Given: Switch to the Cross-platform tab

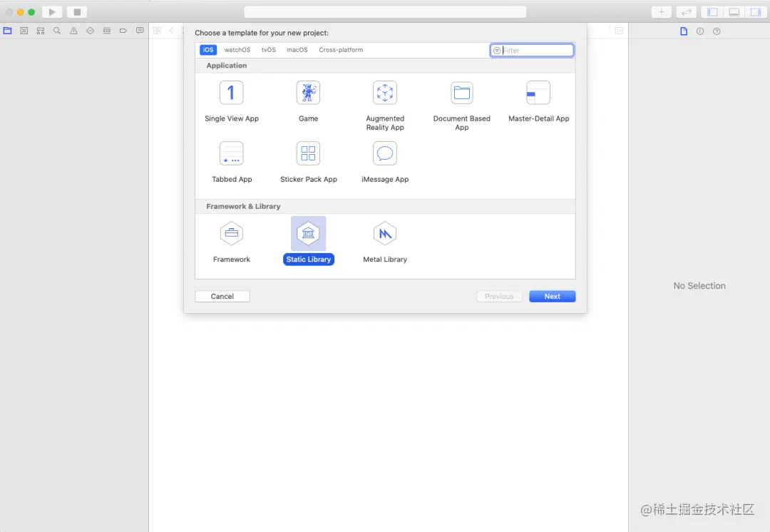Looking at the screenshot, I should [341, 50].
